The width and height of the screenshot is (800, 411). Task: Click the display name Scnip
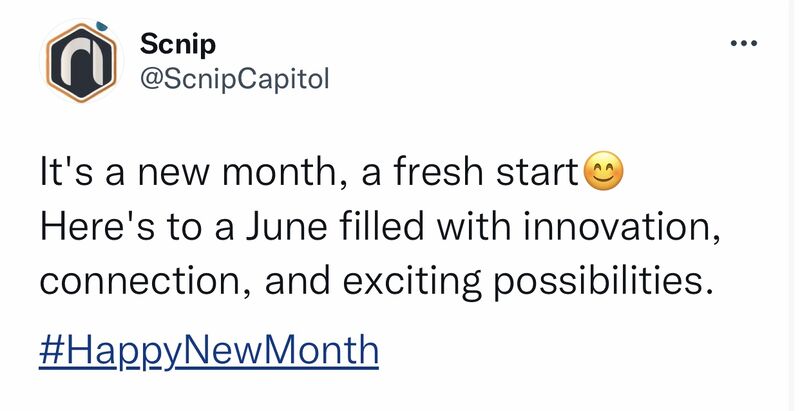point(178,45)
